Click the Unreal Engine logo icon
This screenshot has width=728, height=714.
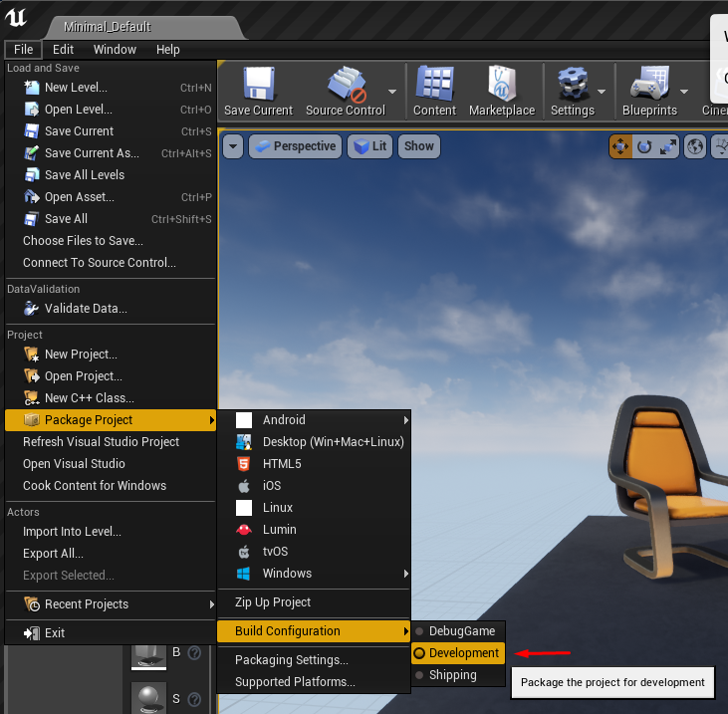pyautogui.click(x=16, y=17)
